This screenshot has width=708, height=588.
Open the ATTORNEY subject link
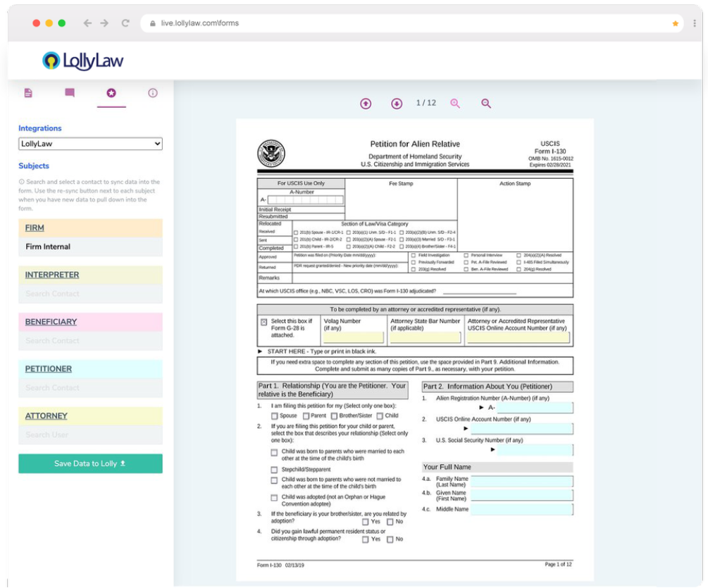[46, 415]
